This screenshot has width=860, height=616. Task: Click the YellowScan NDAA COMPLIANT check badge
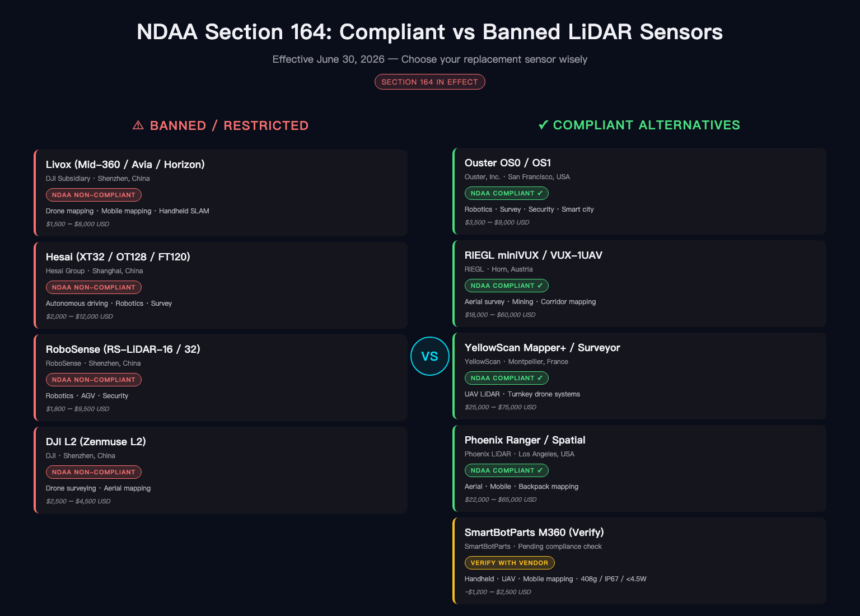pos(507,378)
